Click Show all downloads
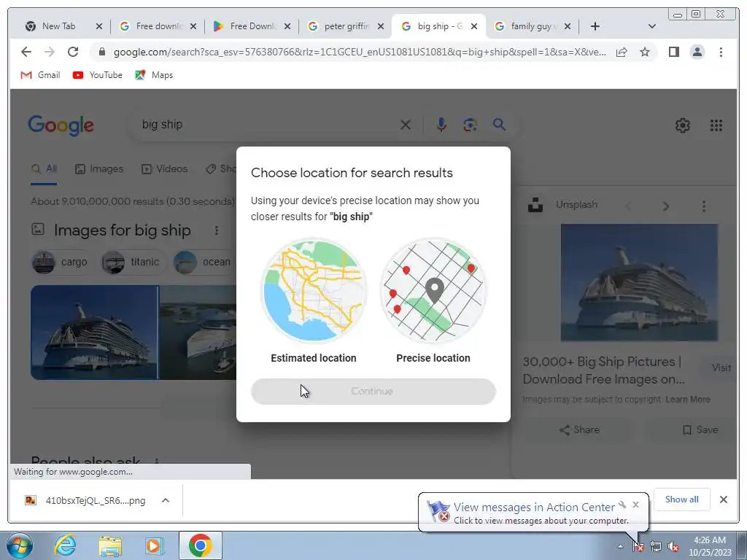Screen dimensions: 747x560 681,499
